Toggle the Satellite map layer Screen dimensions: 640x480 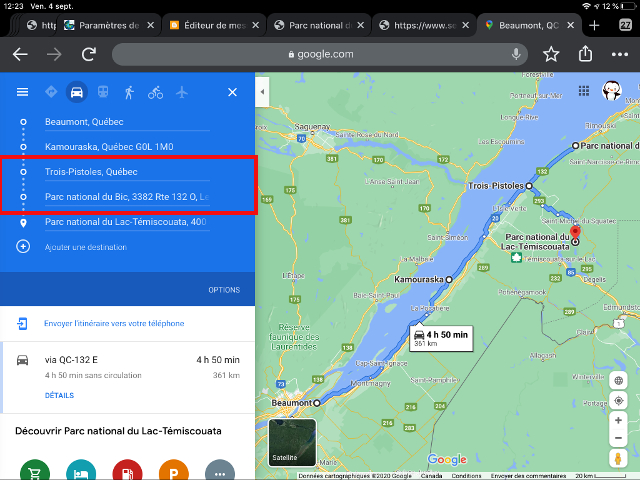pyautogui.click(x=292, y=443)
